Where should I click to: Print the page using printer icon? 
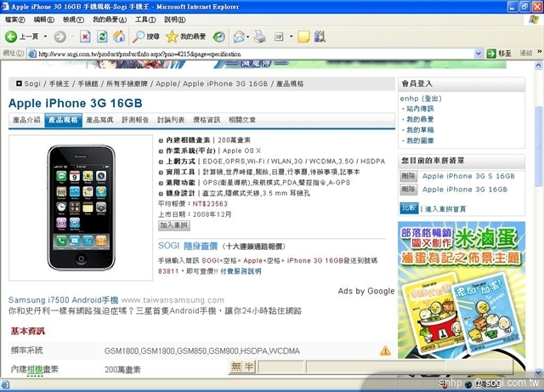coord(259,37)
